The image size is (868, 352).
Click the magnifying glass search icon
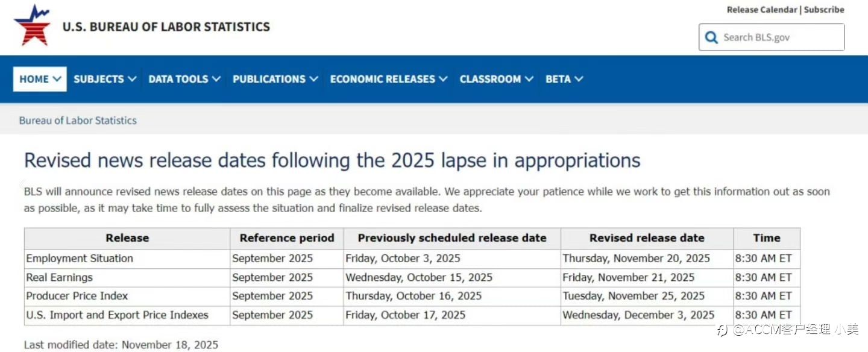point(712,37)
